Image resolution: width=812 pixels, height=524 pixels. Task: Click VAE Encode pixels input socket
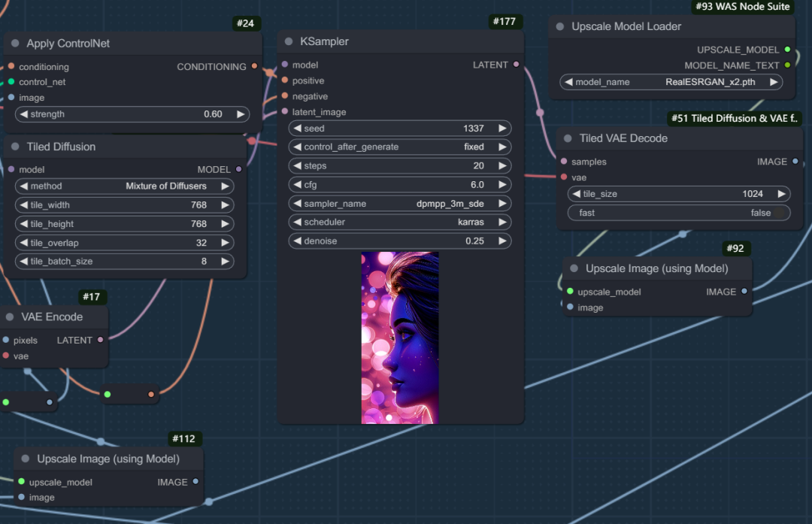click(6, 340)
